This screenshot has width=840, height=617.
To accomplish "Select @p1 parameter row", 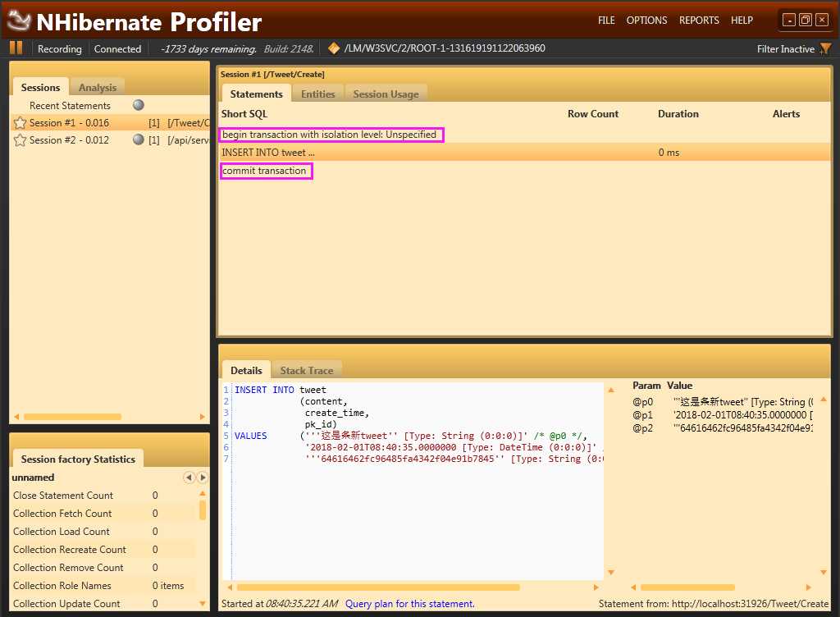I will tap(723, 414).
